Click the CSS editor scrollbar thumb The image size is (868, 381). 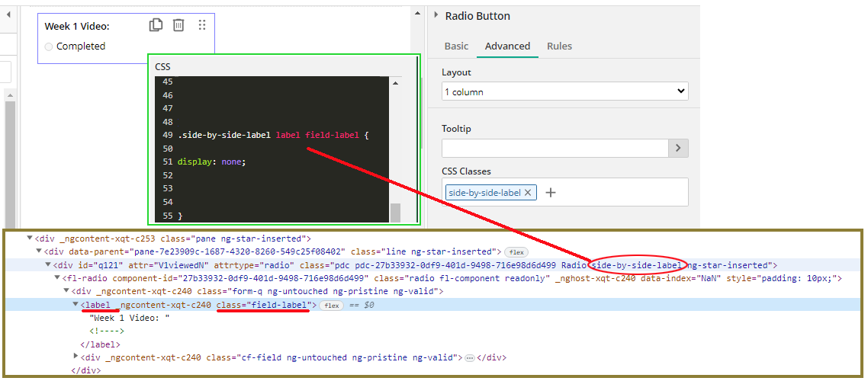(x=395, y=213)
